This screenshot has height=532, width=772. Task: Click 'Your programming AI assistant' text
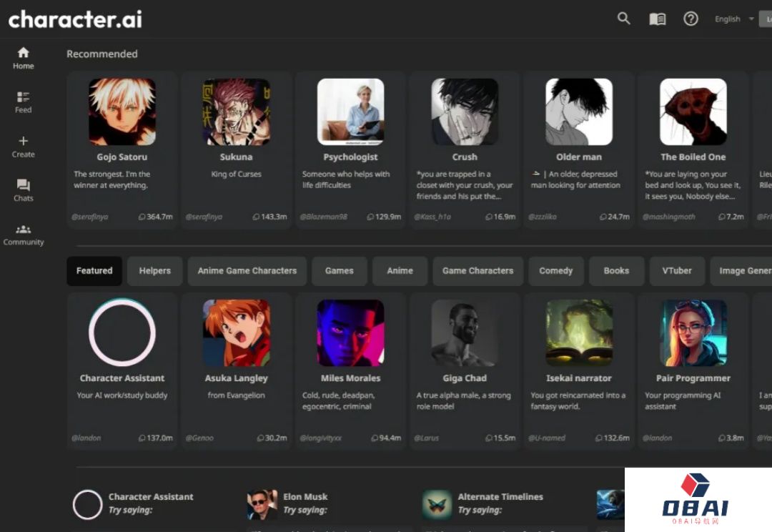tap(683, 401)
